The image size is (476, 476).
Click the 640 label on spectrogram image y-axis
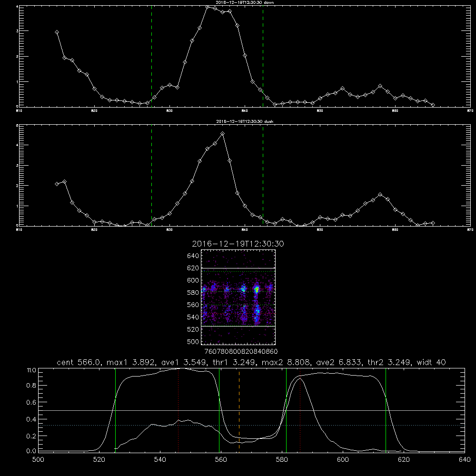click(x=193, y=256)
